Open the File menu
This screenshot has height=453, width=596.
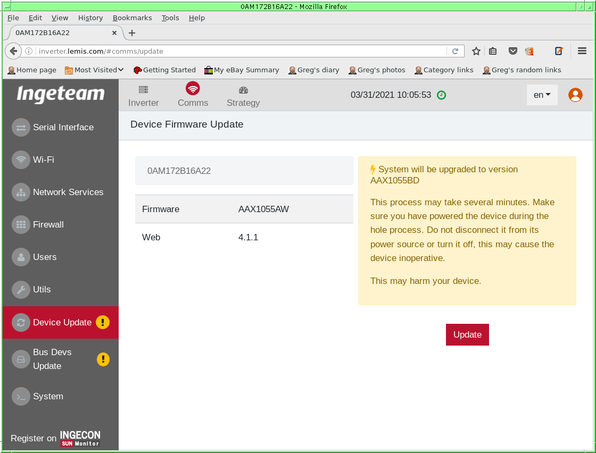click(13, 18)
